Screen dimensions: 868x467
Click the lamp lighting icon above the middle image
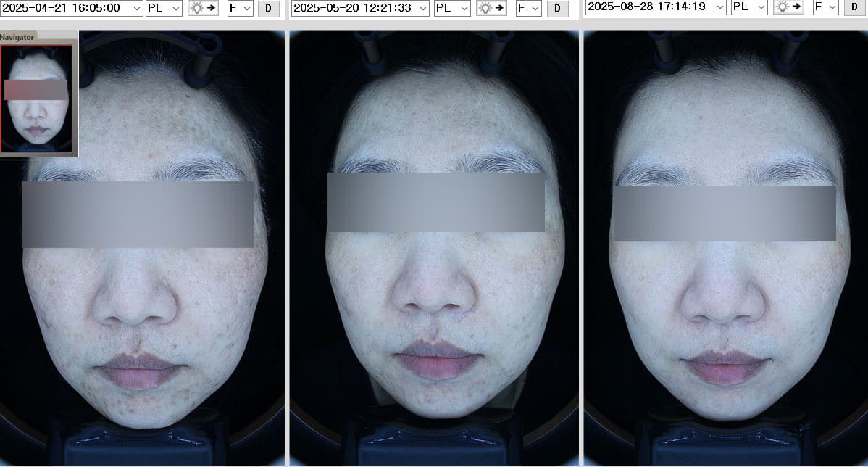[493, 9]
